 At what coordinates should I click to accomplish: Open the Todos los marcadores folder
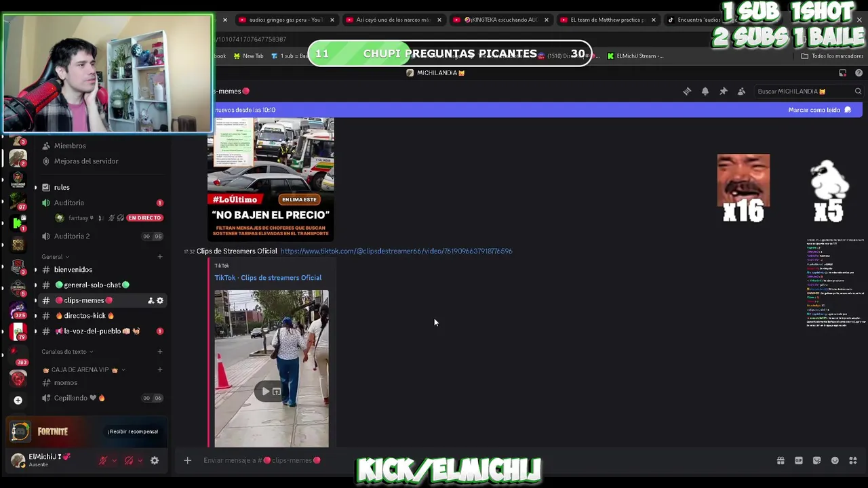coord(832,56)
